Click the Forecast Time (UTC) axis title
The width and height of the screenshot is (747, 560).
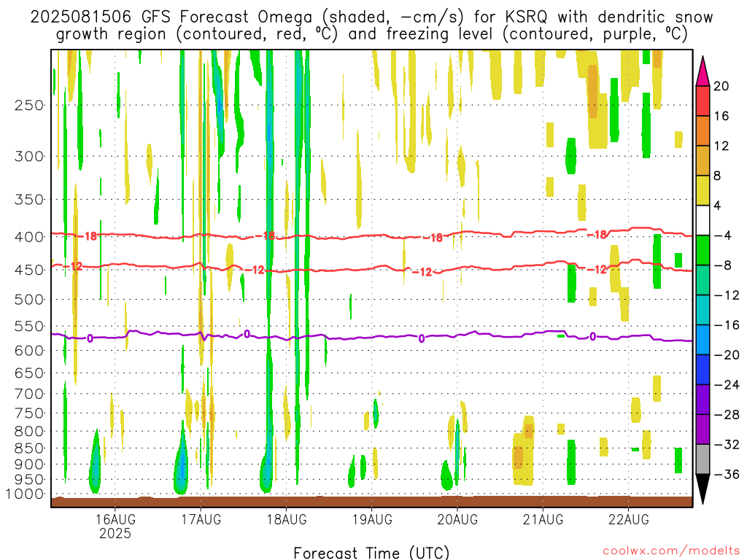(x=371, y=553)
